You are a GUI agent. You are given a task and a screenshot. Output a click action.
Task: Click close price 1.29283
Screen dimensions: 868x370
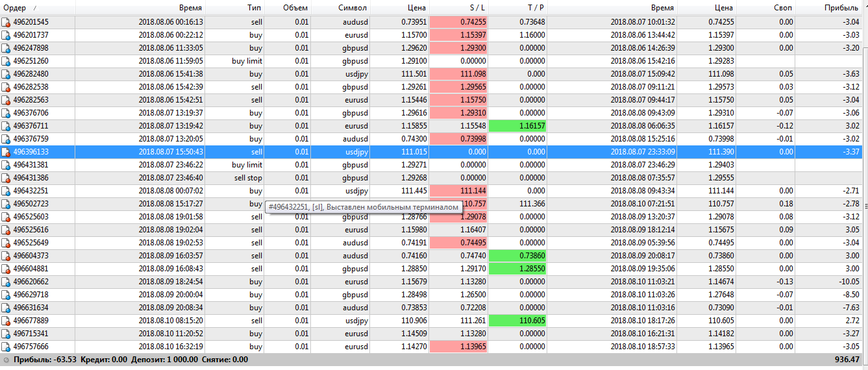[x=721, y=61]
